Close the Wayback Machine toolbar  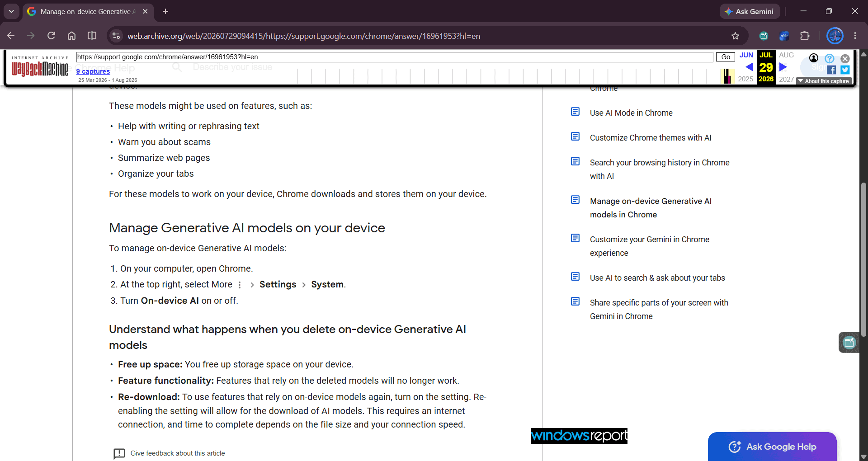click(845, 58)
